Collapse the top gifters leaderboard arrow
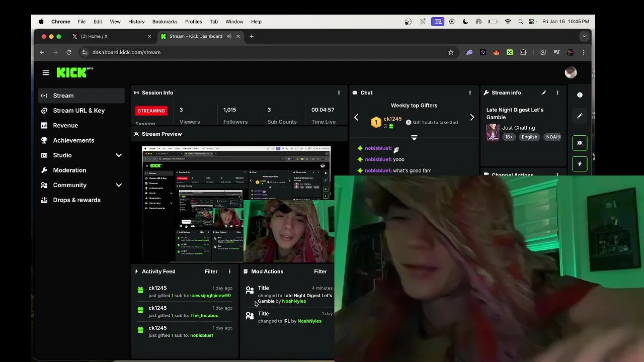644x362 pixels. (x=414, y=137)
